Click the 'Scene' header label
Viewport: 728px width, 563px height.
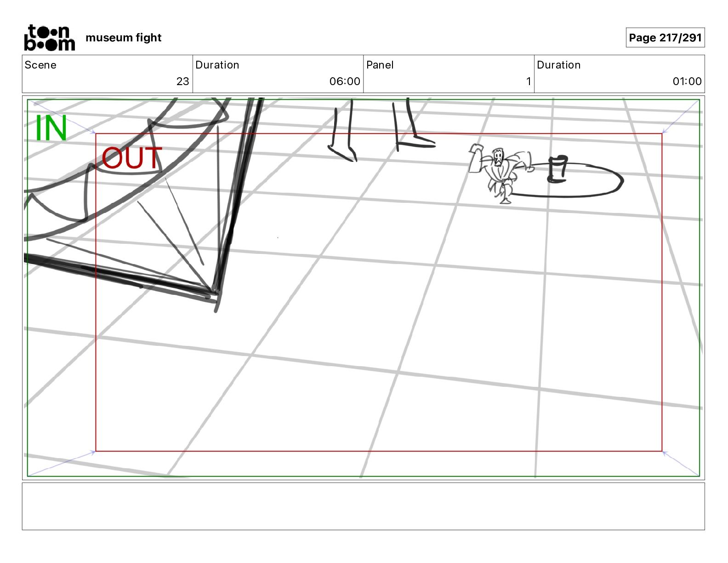click(40, 65)
